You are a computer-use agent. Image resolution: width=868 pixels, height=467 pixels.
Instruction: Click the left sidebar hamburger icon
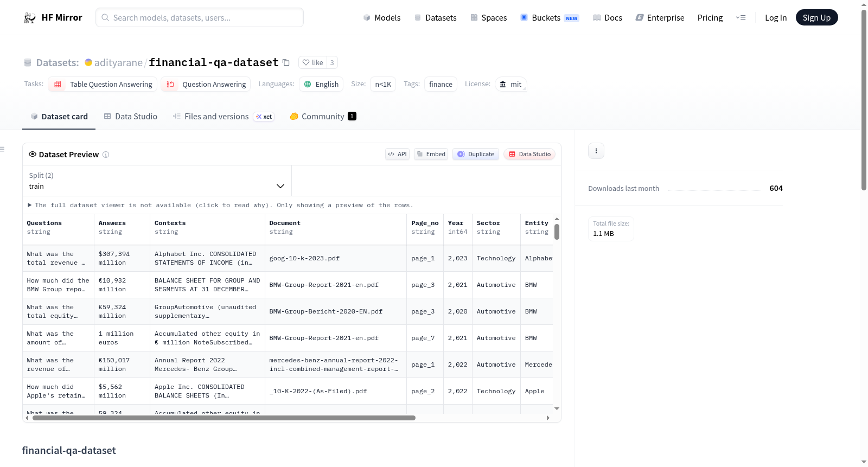(x=2, y=149)
